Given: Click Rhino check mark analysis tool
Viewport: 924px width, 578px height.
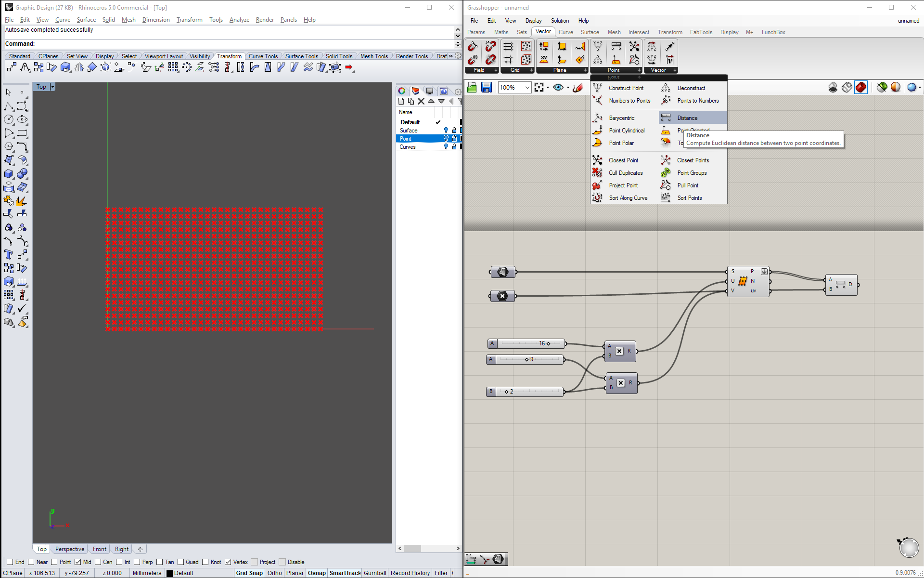Looking at the screenshot, I should pos(22,308).
